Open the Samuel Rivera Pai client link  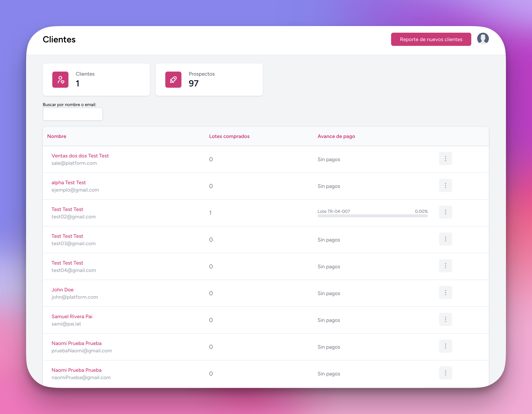point(72,317)
